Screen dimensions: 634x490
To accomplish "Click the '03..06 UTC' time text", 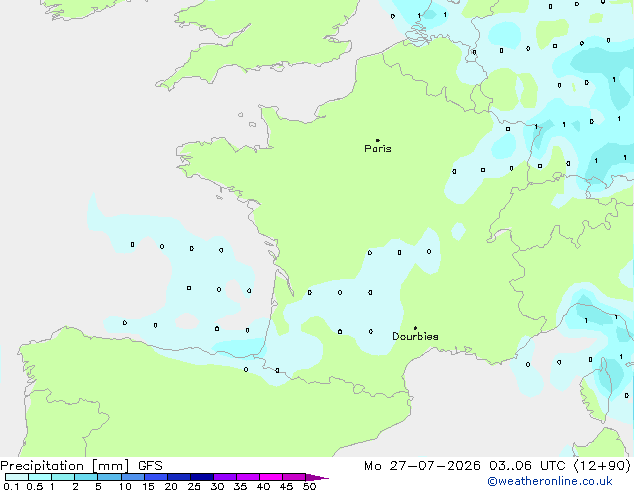I will tap(527, 466).
